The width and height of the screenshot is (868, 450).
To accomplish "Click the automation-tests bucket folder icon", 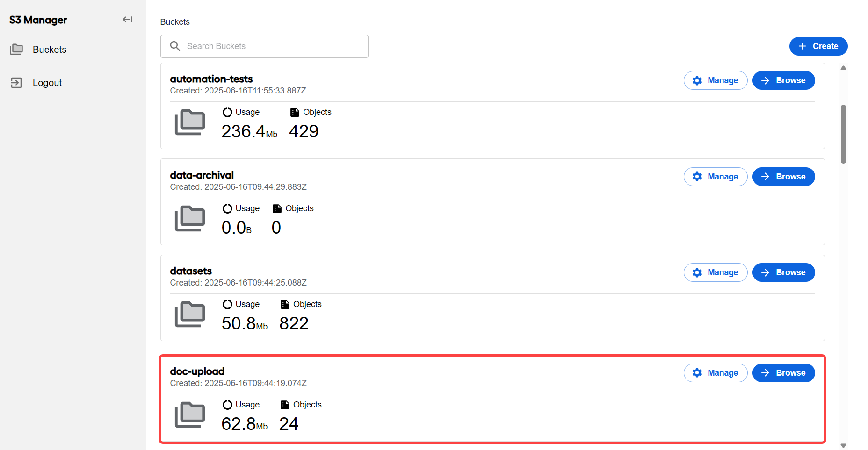I will 190,122.
